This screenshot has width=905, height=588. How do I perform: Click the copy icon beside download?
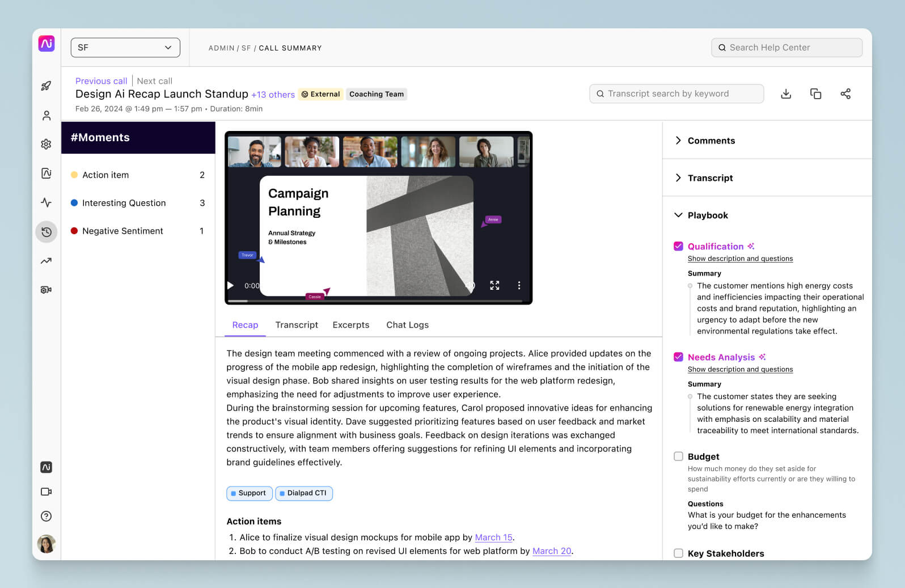click(815, 94)
